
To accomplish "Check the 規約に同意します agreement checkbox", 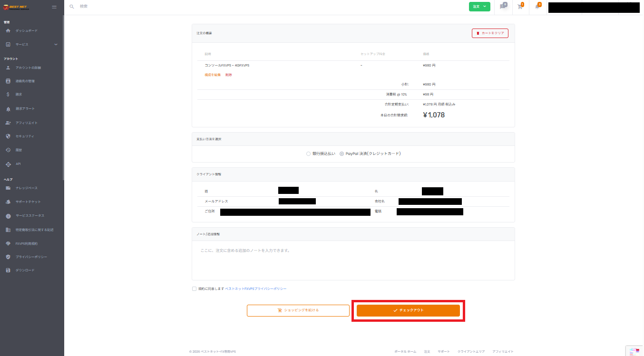I will (194, 289).
